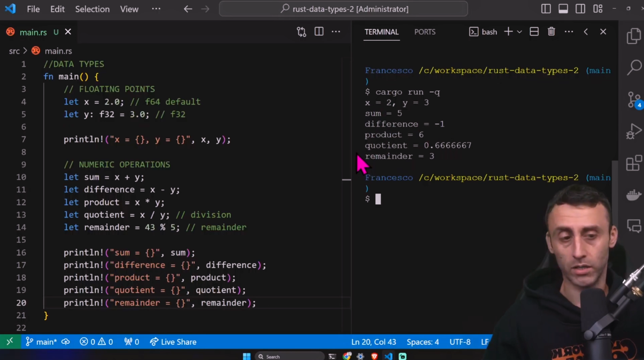Toggle the secondary side bar
The width and height of the screenshot is (644, 360).
580,9
